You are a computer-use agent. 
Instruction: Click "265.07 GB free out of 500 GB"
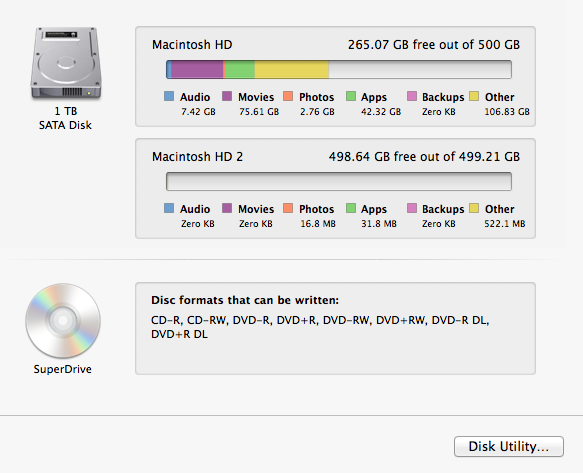[x=434, y=45]
